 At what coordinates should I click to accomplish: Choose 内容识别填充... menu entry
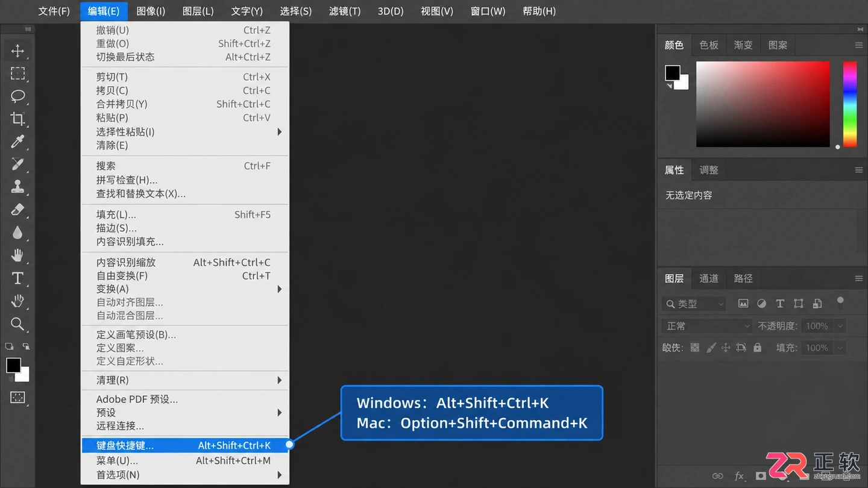[185, 242]
